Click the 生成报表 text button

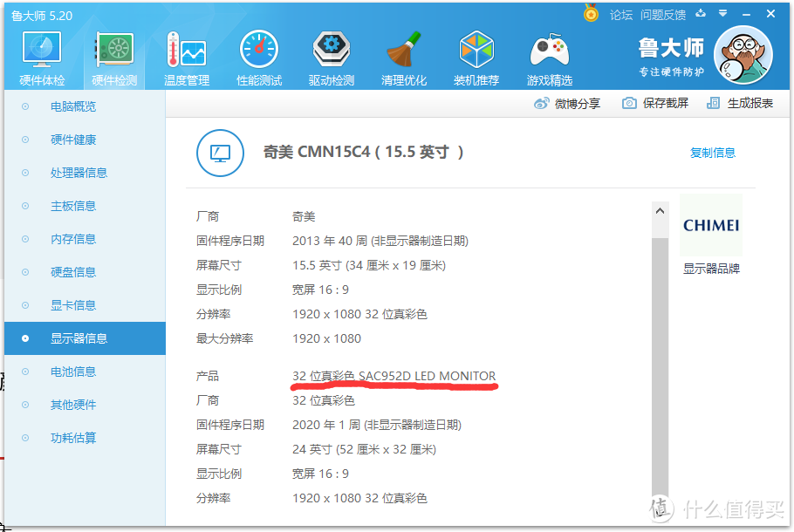pos(750,103)
